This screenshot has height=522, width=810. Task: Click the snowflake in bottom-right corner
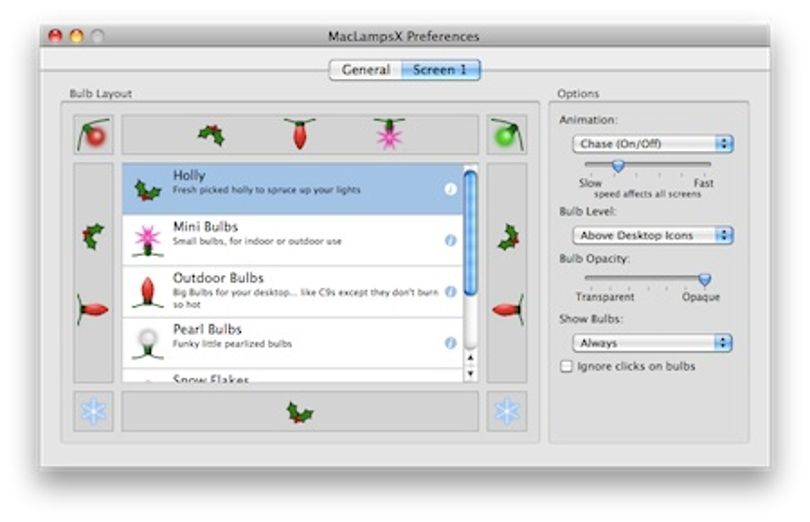pos(507,411)
